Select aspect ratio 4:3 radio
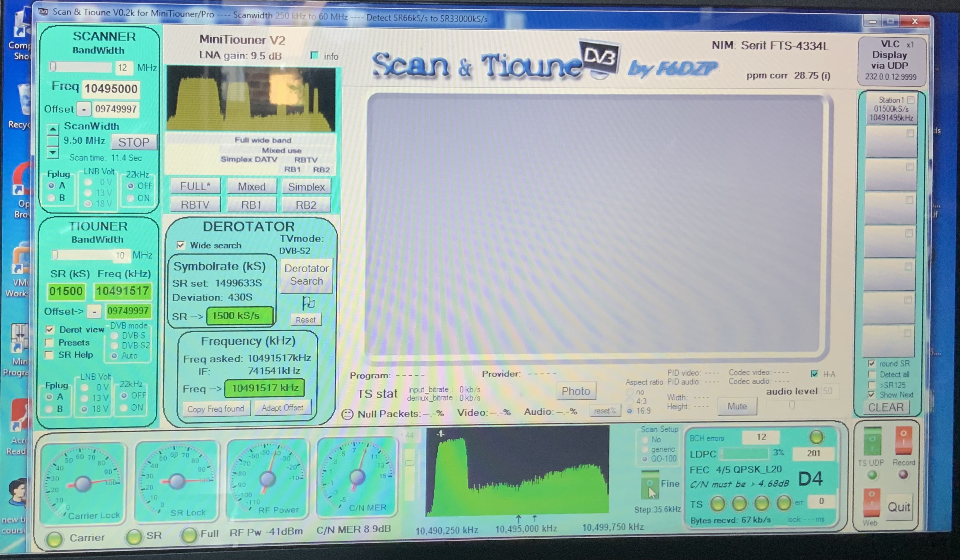Screen dimensions: 960x560 pyautogui.click(x=629, y=401)
